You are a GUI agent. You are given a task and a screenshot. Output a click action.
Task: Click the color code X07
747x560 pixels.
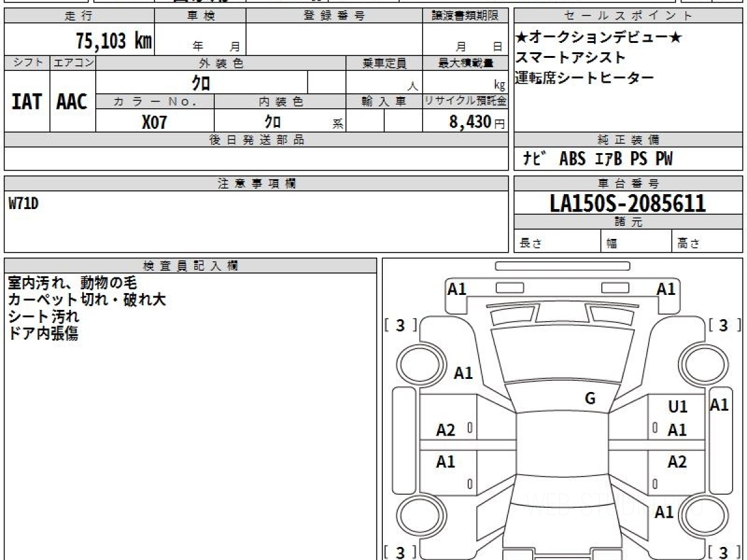tap(154, 122)
